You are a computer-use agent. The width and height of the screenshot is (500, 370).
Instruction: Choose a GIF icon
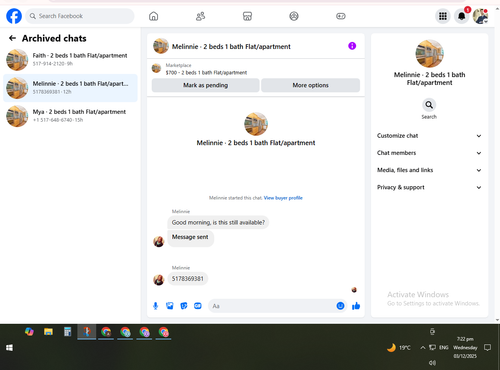[198, 306]
